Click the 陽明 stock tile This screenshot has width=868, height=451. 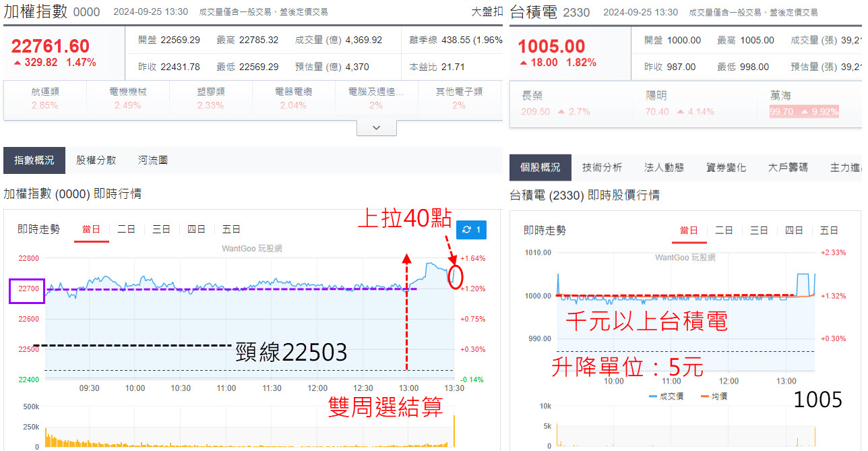point(681,102)
